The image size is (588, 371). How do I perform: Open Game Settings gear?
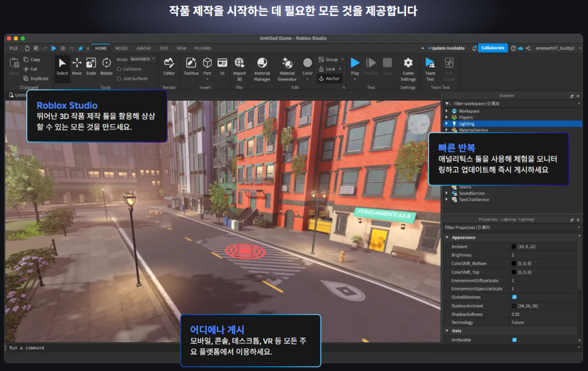(x=408, y=69)
